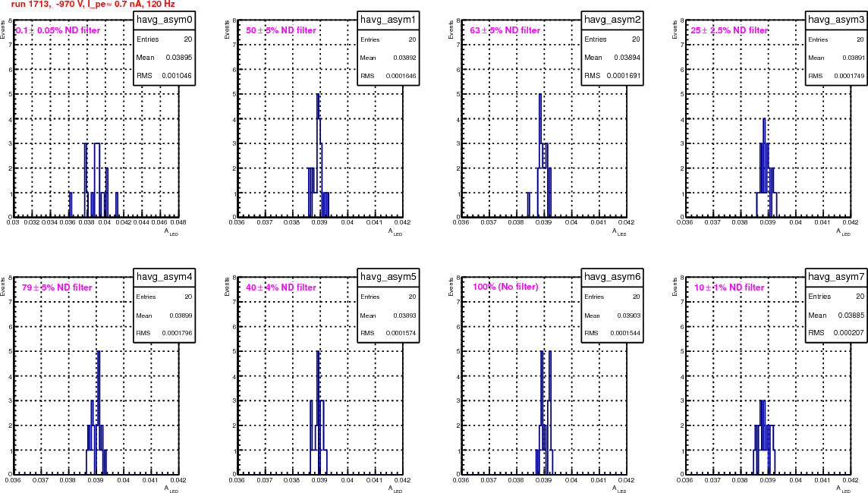Click the A_LED axis label under the havg_asym1 plot
Viewport: 868px width, 493px height.
tap(395, 232)
